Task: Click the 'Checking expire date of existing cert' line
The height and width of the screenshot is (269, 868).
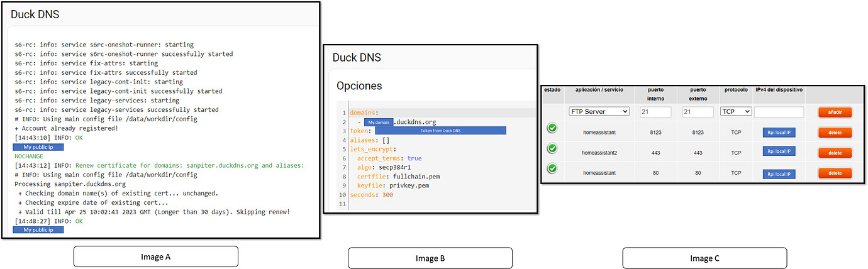Action: click(93, 202)
